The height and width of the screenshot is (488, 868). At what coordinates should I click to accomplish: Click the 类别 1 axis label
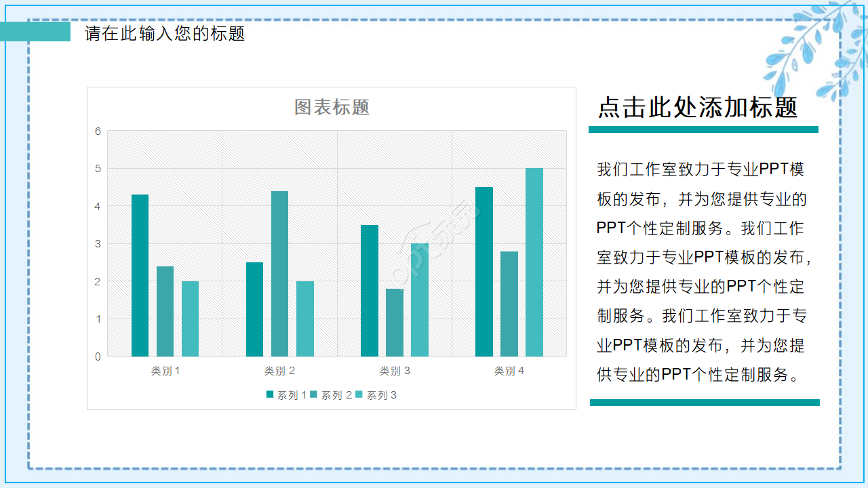[x=164, y=371]
